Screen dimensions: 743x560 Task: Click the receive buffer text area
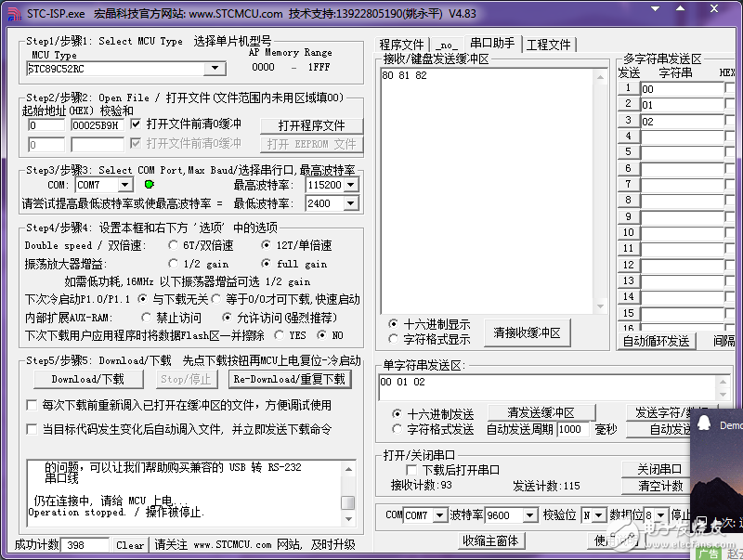pos(487,191)
